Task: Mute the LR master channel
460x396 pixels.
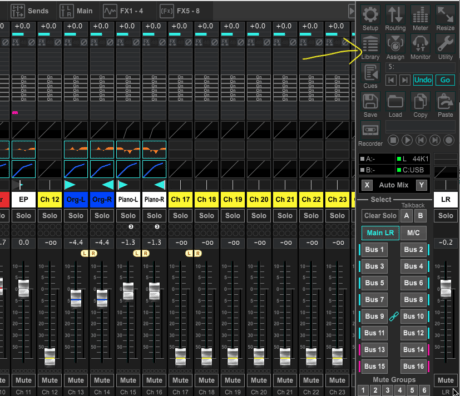Action: point(446,380)
